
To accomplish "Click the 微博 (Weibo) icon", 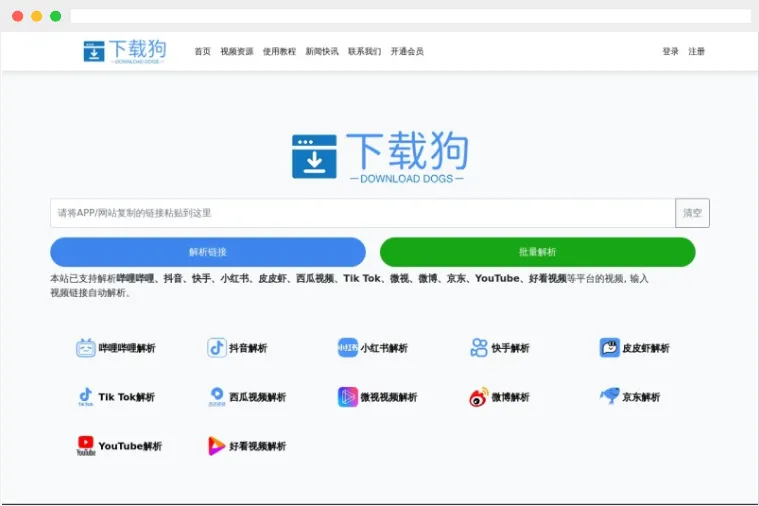I will (479, 397).
